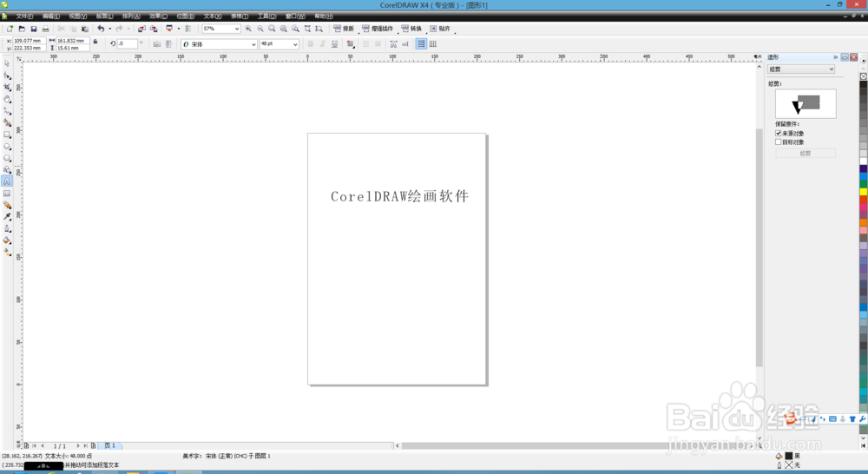Print the document
The height and width of the screenshot is (474, 868).
coord(45,29)
